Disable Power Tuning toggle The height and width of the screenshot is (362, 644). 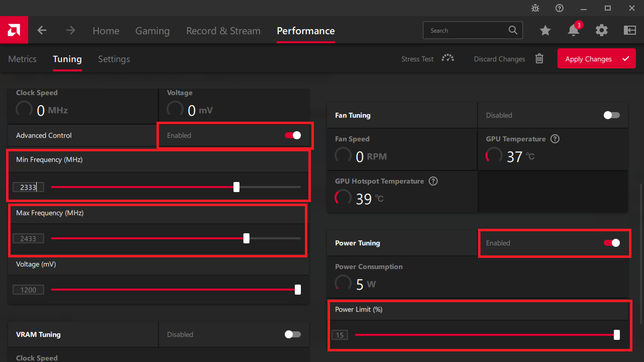[612, 243]
